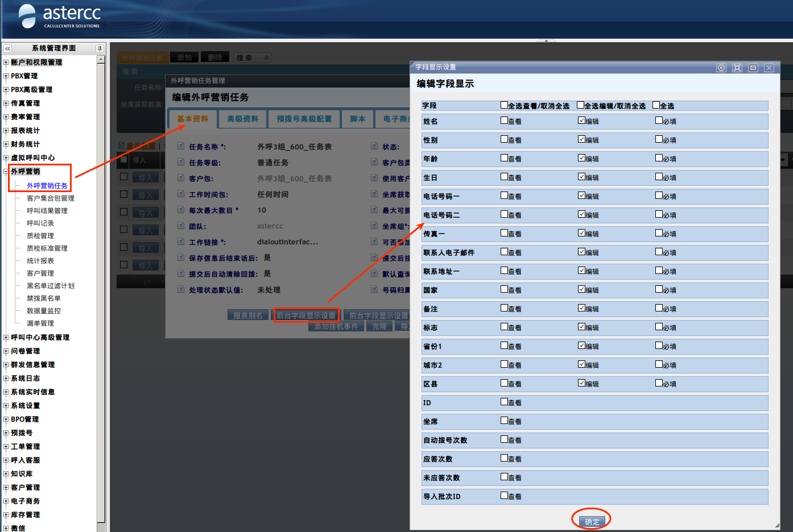Viewport: 793px width, 532px height.
Task: Collapse the sidebar with the double-arrow icon
Action: click(x=7, y=49)
